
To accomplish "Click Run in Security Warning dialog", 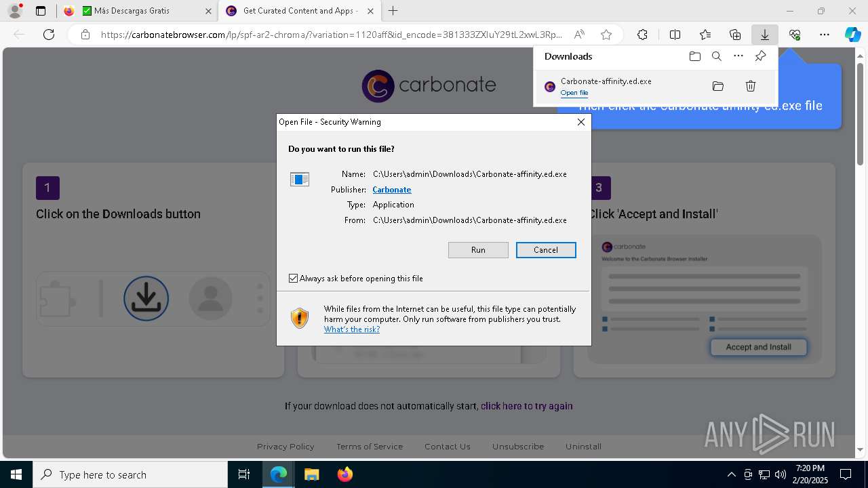I will pyautogui.click(x=478, y=250).
